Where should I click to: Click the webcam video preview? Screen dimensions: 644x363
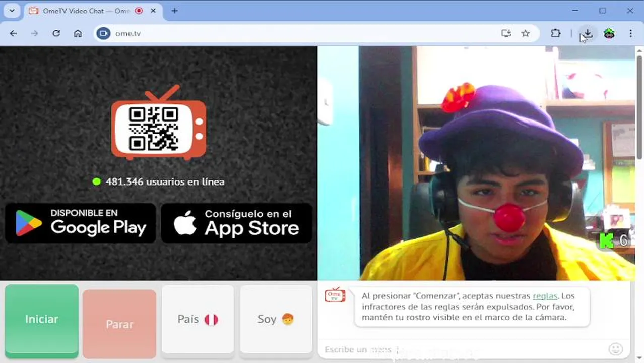tap(476, 163)
